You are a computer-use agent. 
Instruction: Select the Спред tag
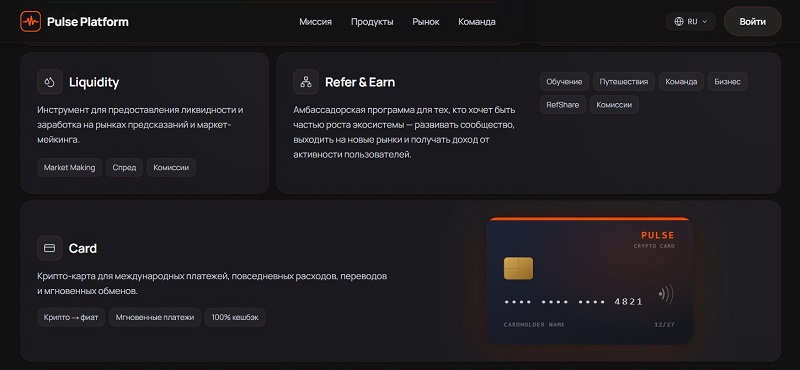pyautogui.click(x=124, y=167)
